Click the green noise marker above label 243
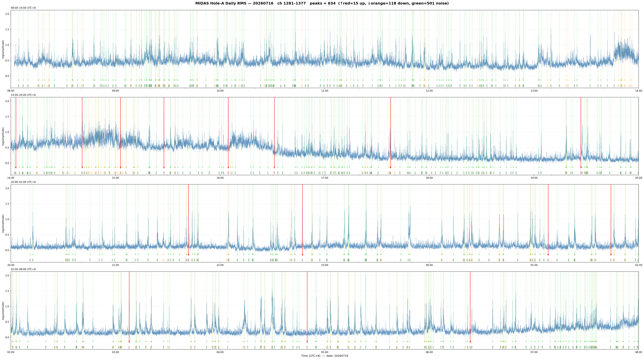644x359 pixels. click(190, 167)
